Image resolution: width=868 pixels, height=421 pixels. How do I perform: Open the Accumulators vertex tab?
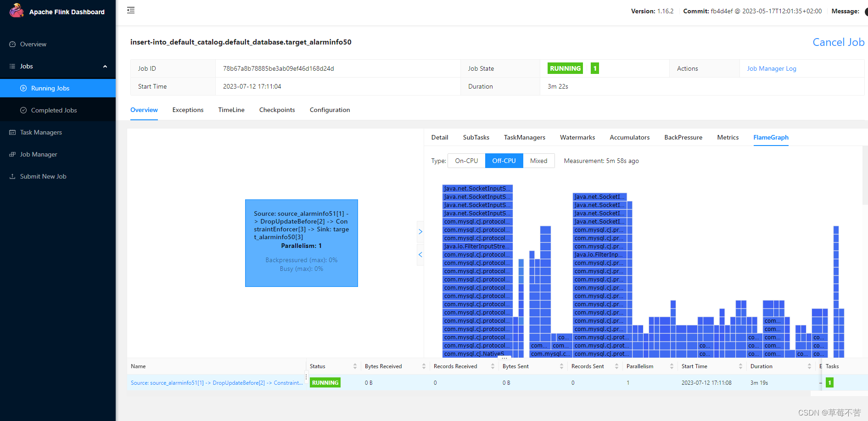629,137
